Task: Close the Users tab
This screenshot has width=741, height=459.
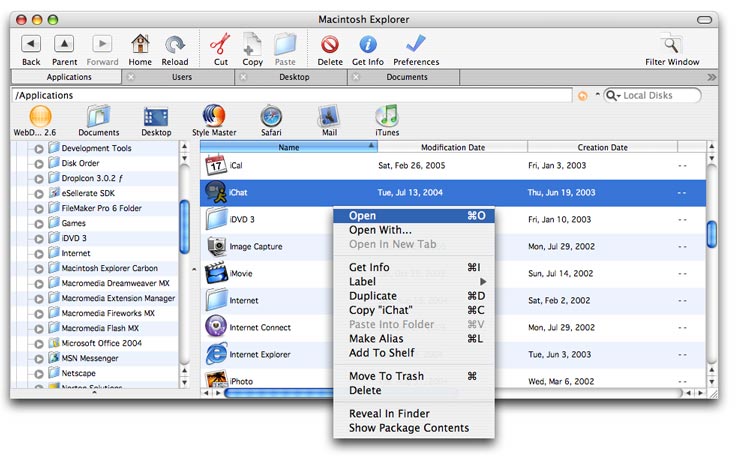Action: [x=131, y=77]
